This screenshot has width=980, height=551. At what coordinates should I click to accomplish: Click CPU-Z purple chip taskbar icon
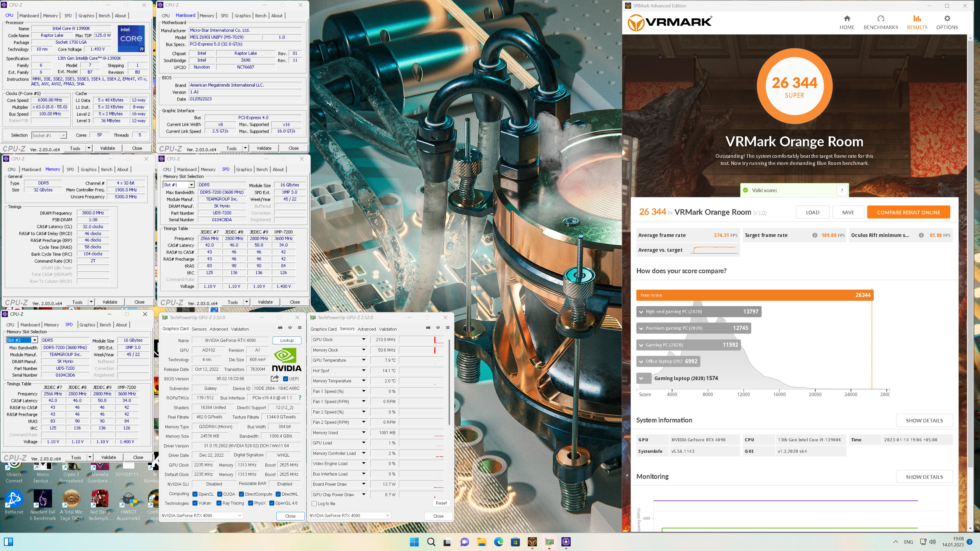coord(566,542)
